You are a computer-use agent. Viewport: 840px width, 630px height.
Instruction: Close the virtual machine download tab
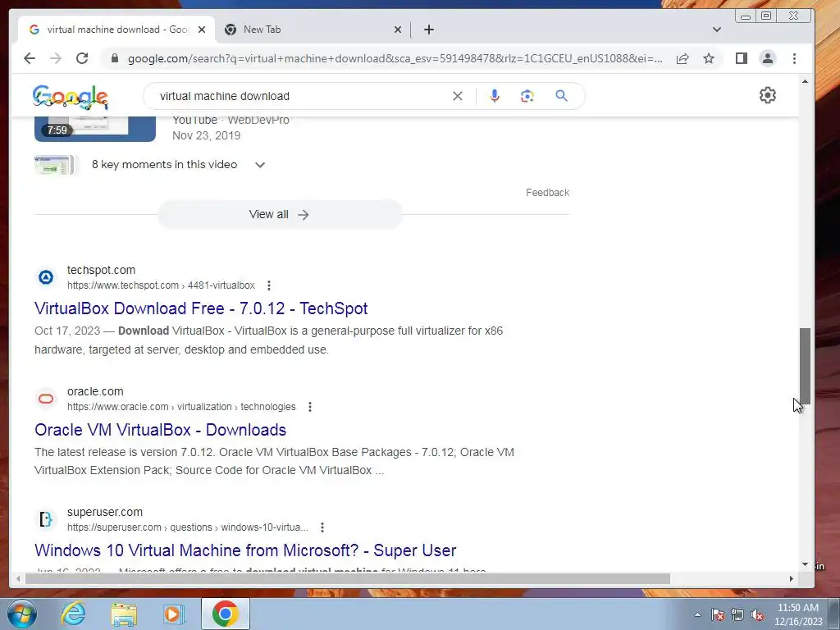click(x=202, y=30)
